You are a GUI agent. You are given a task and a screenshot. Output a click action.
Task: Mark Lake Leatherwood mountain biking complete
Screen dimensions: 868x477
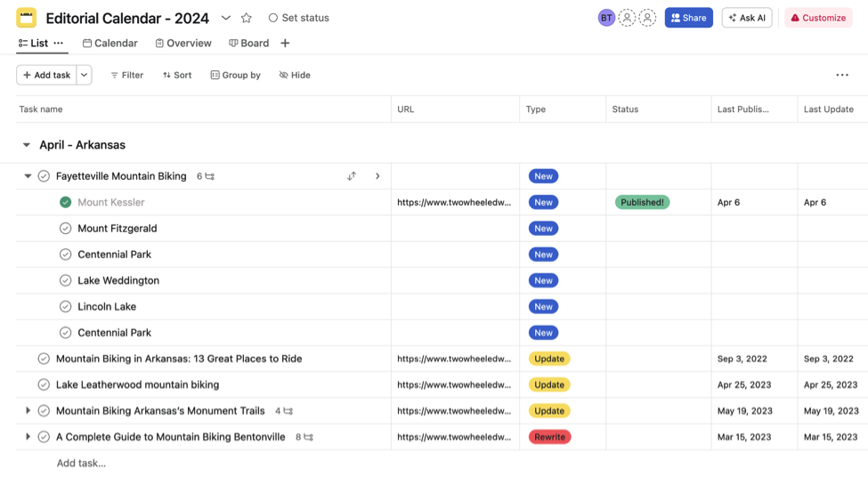(x=44, y=384)
